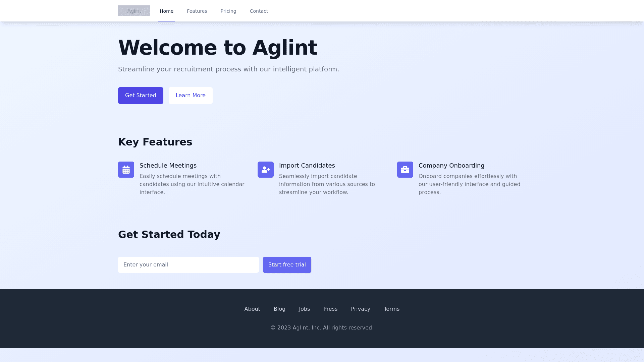Screen dimensions: 644x362
Task: Click the briefcase Company Onboarding icon
Action: (405, 170)
